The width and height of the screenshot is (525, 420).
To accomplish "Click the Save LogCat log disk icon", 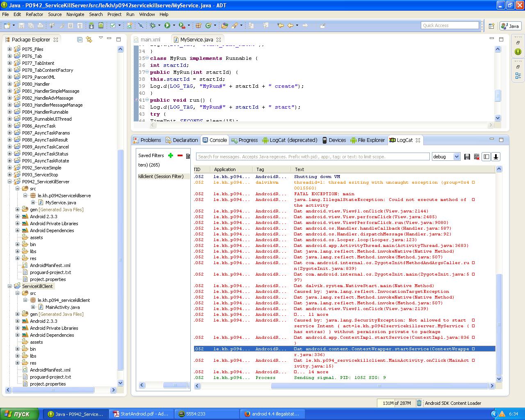I will (x=467, y=157).
